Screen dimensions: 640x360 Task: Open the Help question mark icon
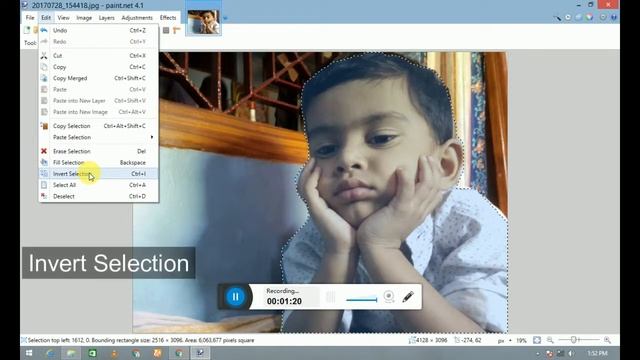click(613, 18)
